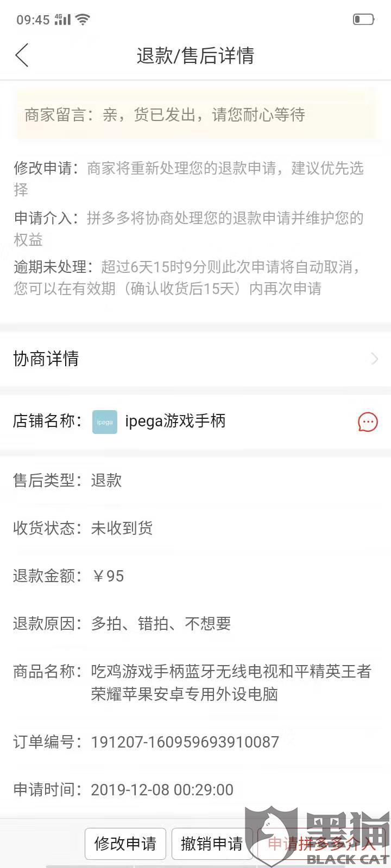Open the 协商详情 section

(x=195, y=359)
